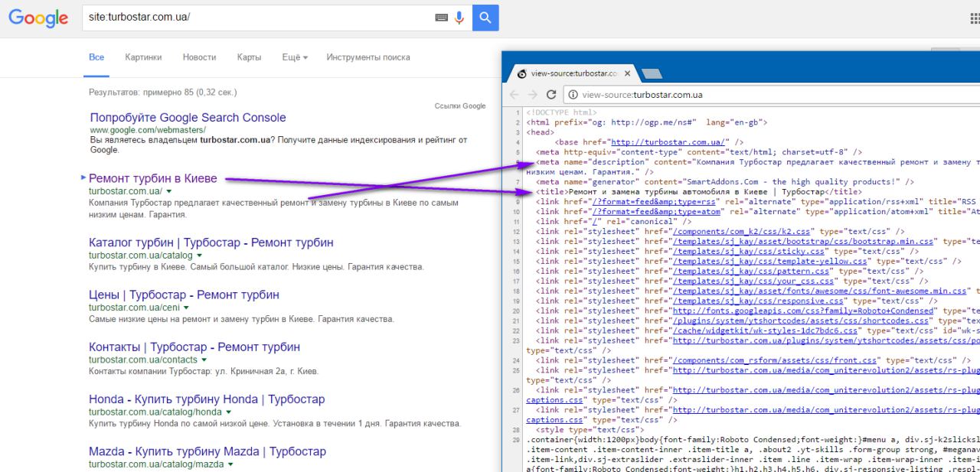Open Цены | Турбостар result
This screenshot has height=472, width=980.
click(x=184, y=295)
